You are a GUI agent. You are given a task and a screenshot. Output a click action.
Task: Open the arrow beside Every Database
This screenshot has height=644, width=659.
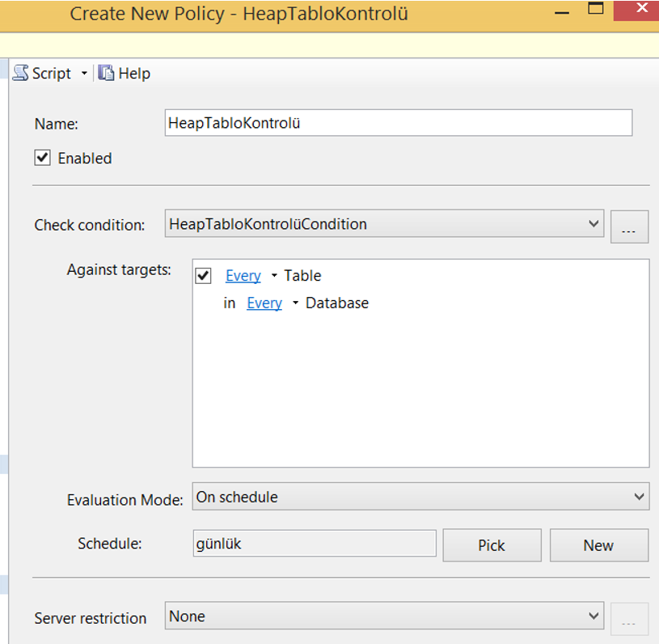(295, 303)
